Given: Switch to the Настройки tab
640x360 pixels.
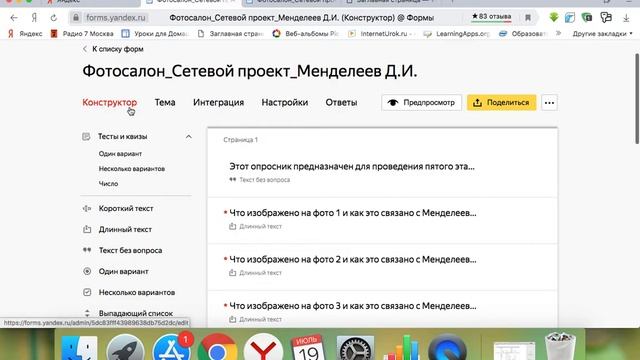Looking at the screenshot, I should coord(284,102).
